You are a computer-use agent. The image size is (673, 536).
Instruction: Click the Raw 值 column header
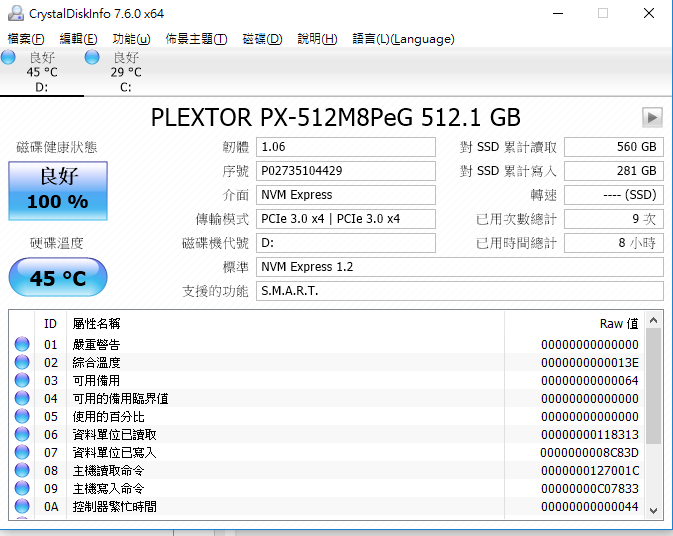pos(575,323)
